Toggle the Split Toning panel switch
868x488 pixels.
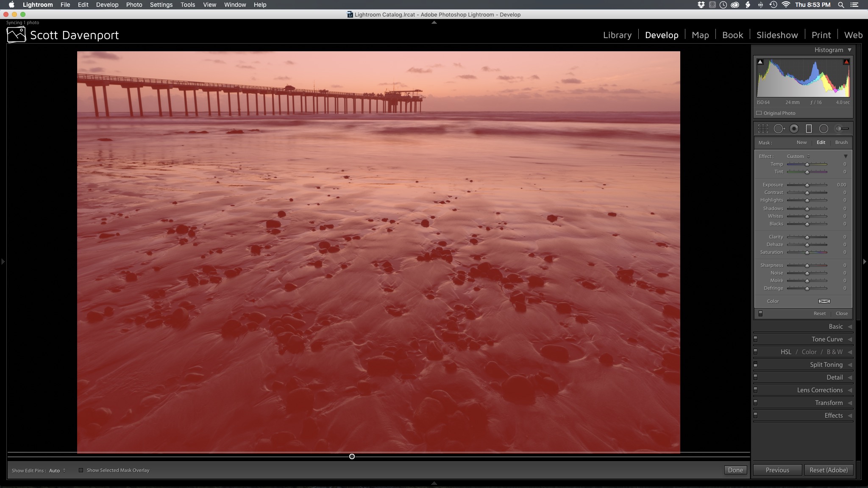coord(756,364)
